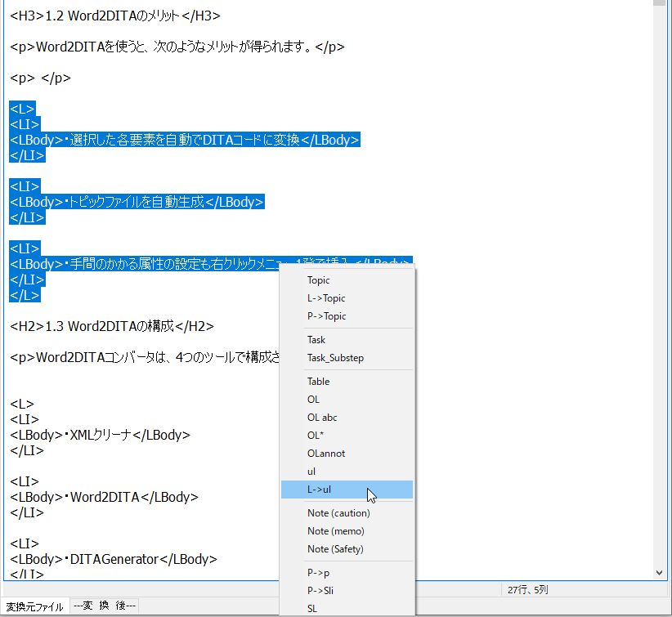
Task: Choose OL* from the context menu
Action: pos(347,436)
